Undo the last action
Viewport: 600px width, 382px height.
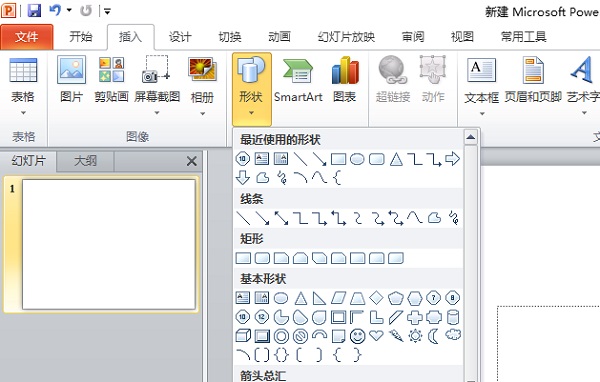click(55, 10)
